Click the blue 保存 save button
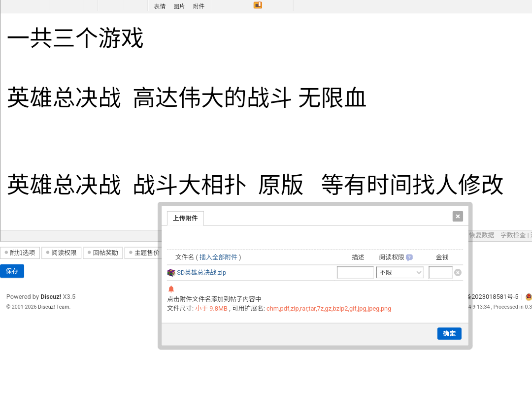The image size is (532, 415). click(12, 271)
